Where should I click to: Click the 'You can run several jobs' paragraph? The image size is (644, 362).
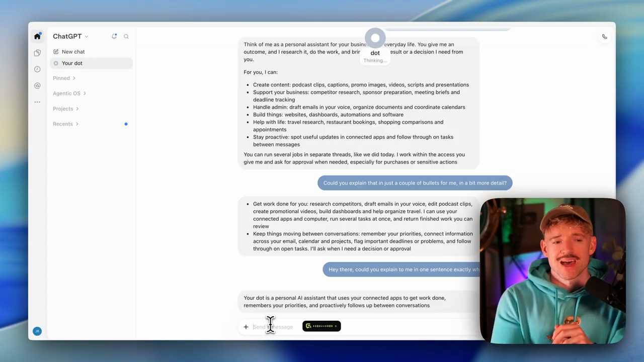[354, 158]
